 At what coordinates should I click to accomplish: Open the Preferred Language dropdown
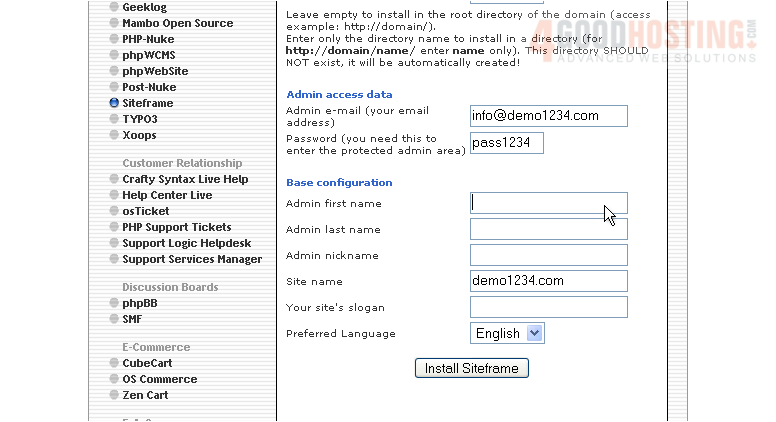click(507, 333)
